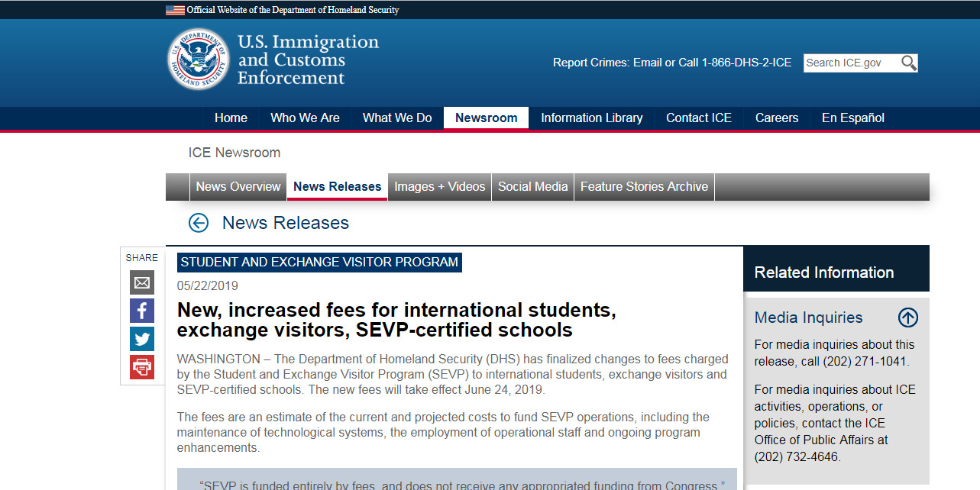Select the News Releases tab

[338, 187]
